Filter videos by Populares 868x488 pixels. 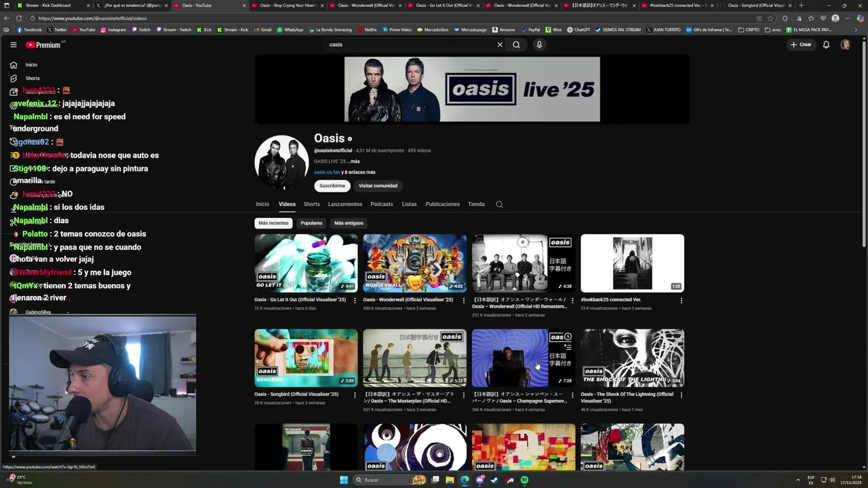click(311, 223)
